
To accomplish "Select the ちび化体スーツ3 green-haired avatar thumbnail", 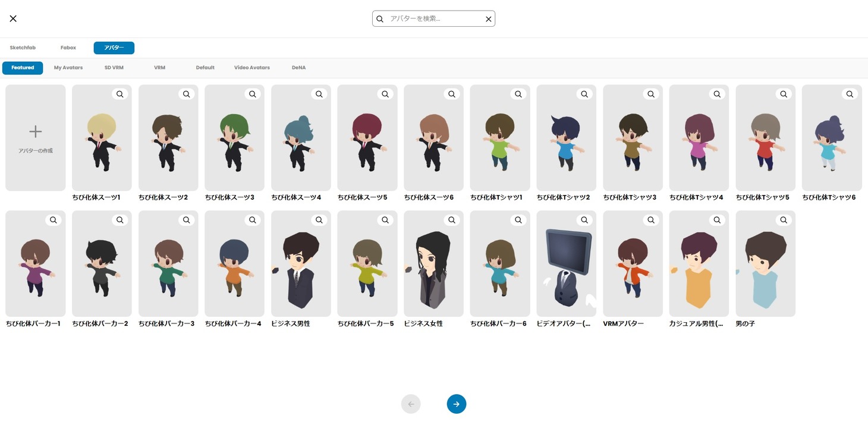I will point(234,141).
